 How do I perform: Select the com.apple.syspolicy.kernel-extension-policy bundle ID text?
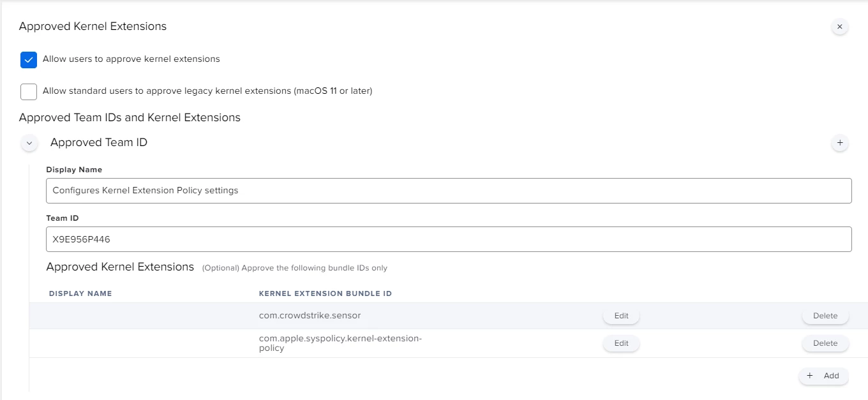(340, 343)
